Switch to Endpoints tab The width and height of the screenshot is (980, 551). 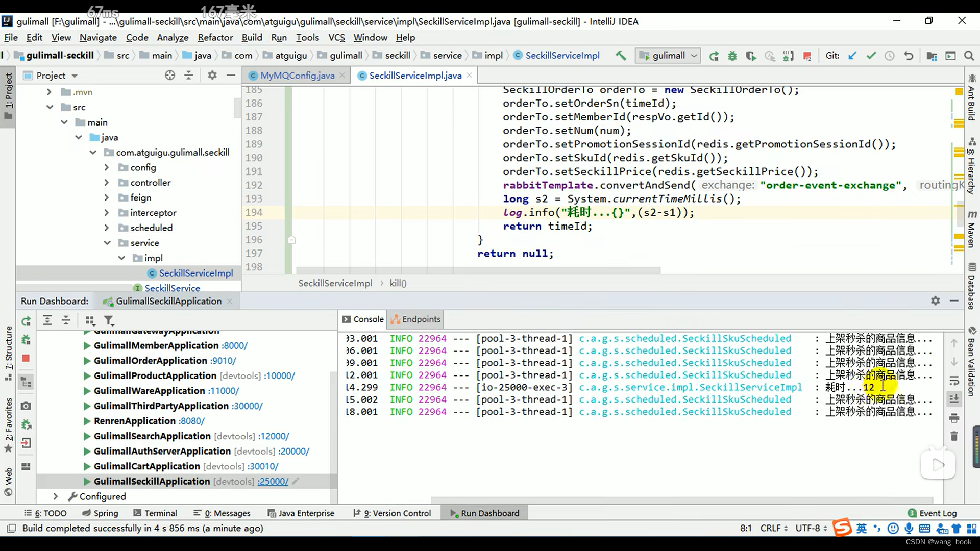tap(415, 319)
